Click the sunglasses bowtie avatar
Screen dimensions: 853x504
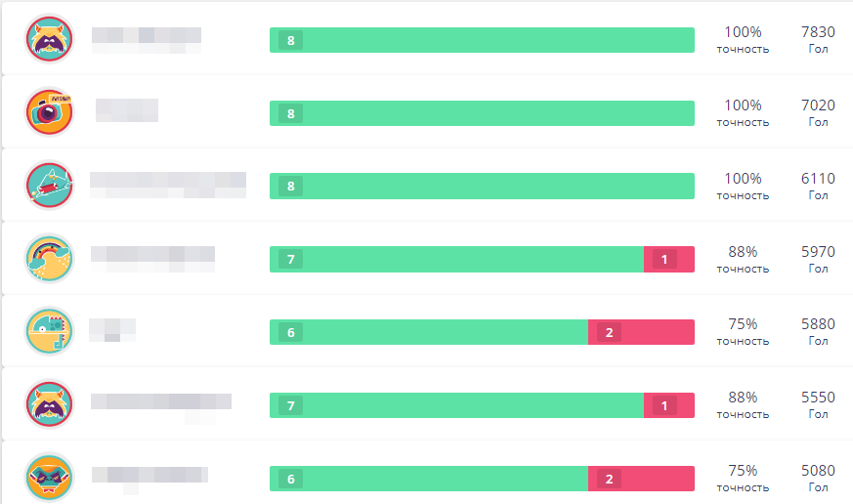[50, 478]
